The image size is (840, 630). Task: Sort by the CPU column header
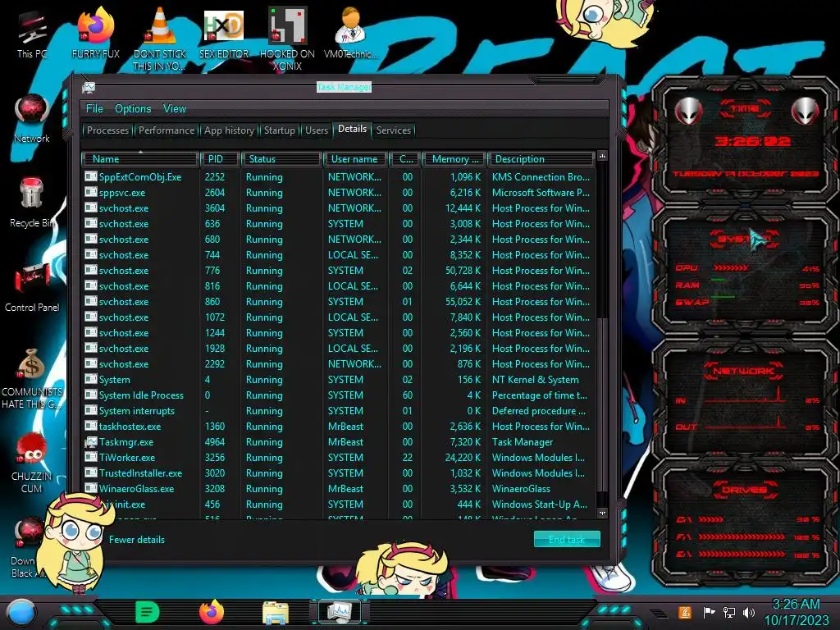pyautogui.click(x=404, y=159)
